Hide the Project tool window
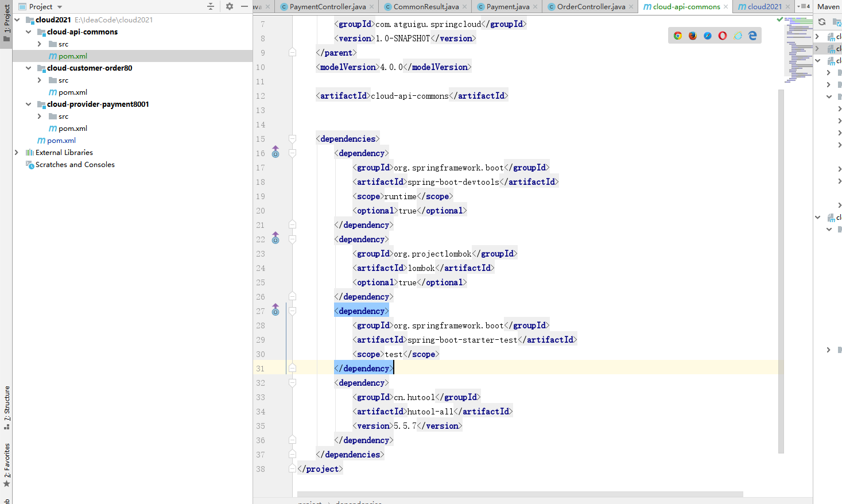Viewport: 842px width, 504px height. pyautogui.click(x=245, y=6)
